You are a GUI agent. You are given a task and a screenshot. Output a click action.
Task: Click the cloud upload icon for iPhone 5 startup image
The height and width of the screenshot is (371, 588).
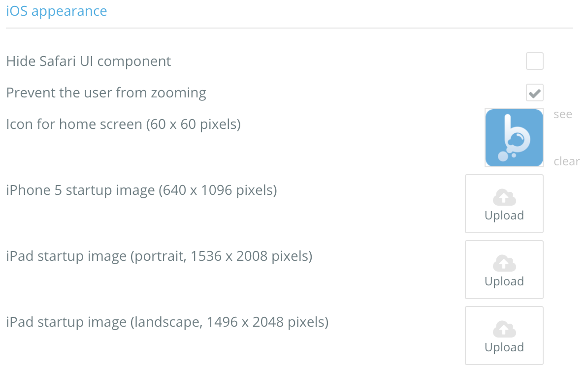504,198
